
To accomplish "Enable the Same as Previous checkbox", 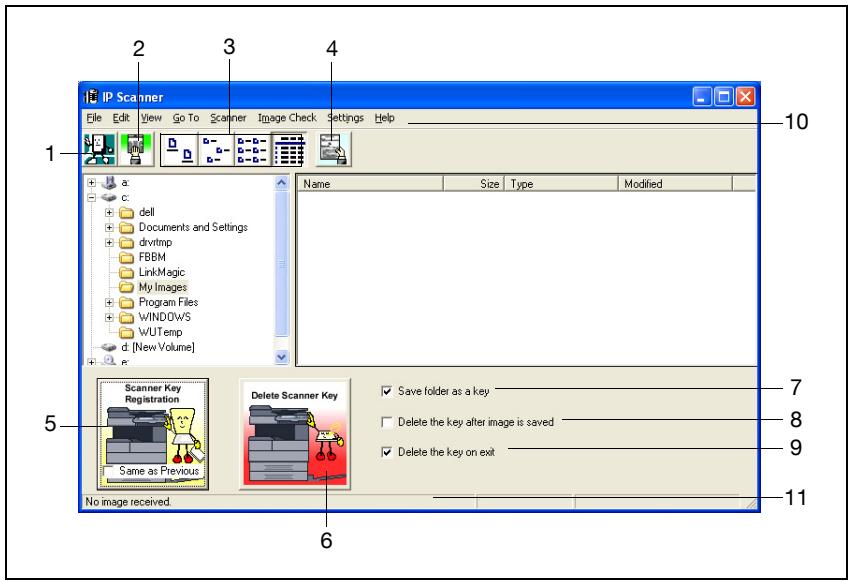I will (x=110, y=471).
